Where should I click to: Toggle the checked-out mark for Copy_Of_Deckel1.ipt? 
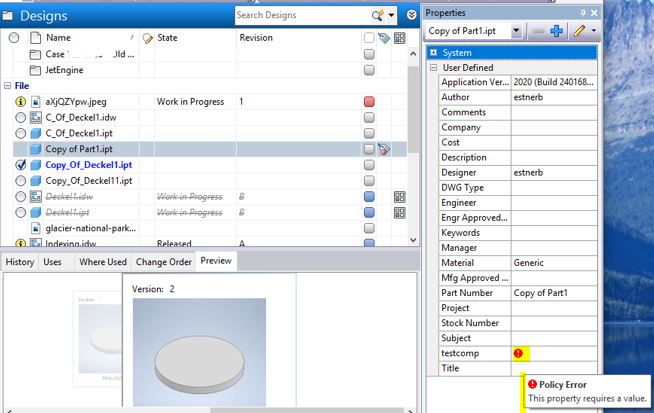[20, 165]
